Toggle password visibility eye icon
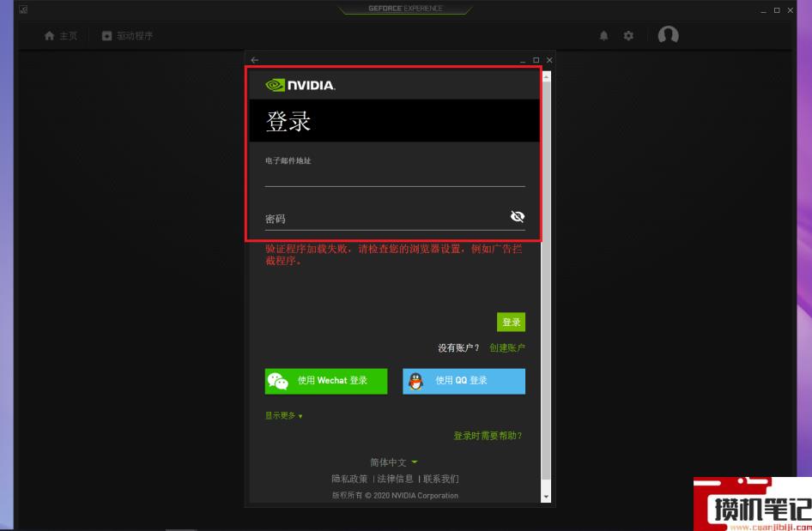This screenshot has height=531, width=812. click(518, 216)
